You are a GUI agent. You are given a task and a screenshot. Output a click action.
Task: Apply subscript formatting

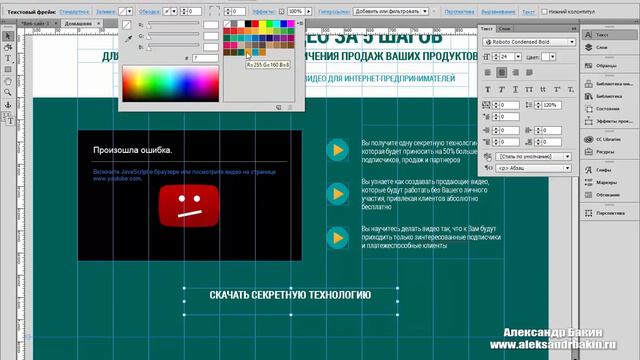coord(571,89)
